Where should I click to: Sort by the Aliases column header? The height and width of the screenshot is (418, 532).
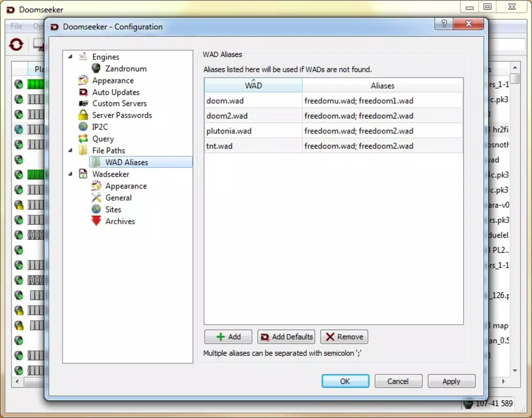point(383,85)
